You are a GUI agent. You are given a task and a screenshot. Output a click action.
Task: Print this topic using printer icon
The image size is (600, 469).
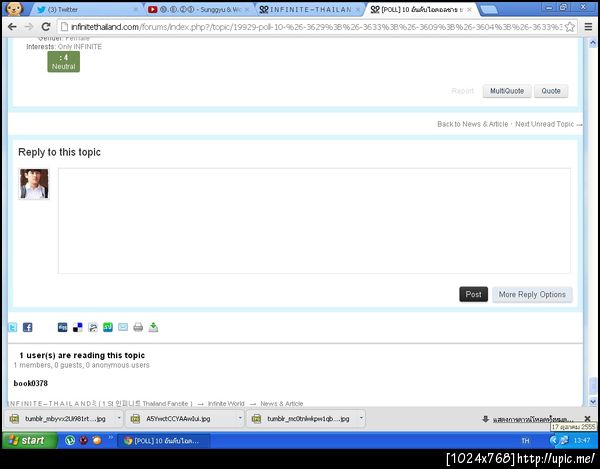[x=138, y=327]
